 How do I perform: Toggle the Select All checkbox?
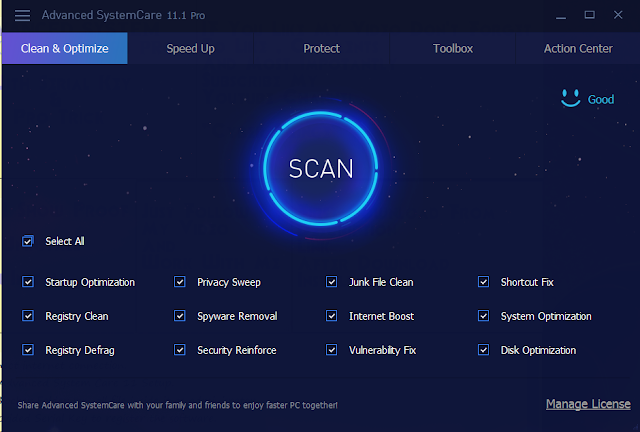point(28,241)
